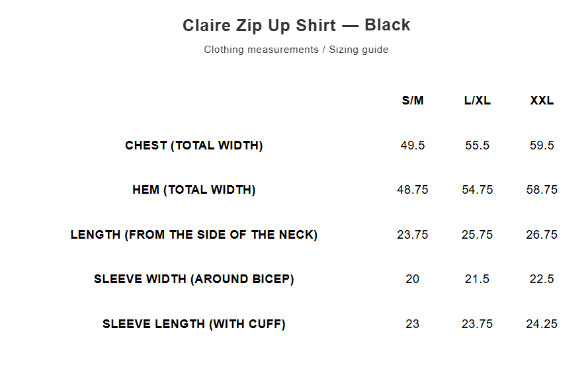Click the Sleeve Length (With Cuff) row label

click(194, 324)
